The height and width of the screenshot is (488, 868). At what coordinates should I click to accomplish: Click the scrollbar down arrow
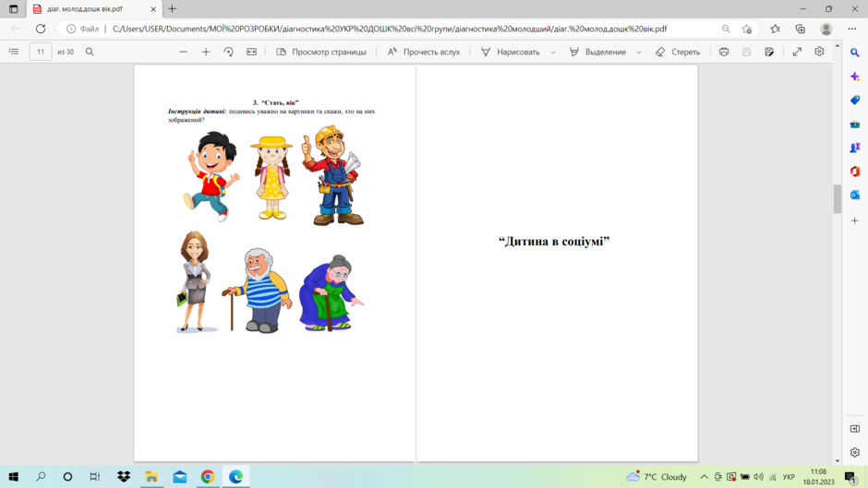click(x=837, y=461)
